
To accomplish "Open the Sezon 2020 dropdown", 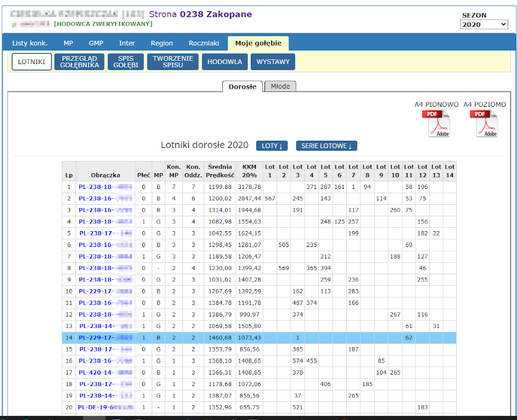I will tap(484, 25).
